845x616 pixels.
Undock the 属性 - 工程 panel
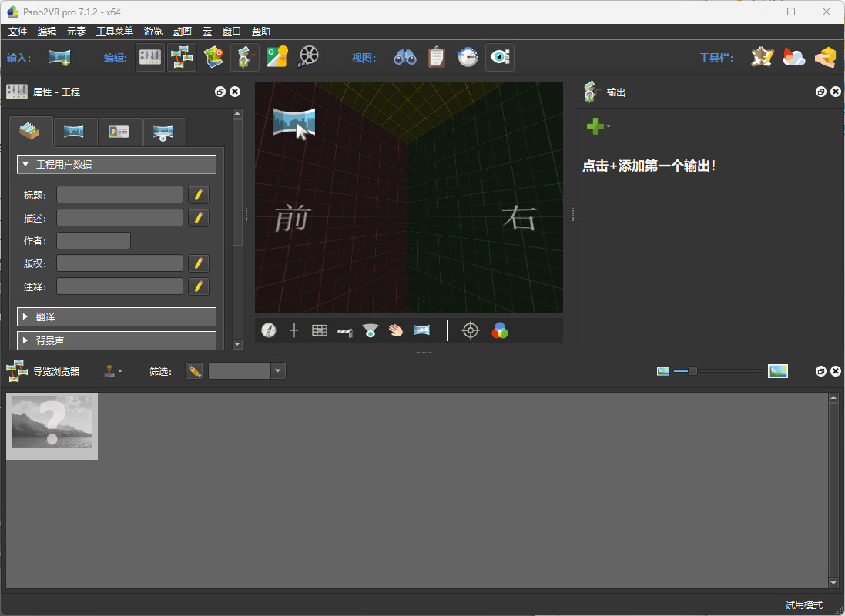pyautogui.click(x=220, y=92)
